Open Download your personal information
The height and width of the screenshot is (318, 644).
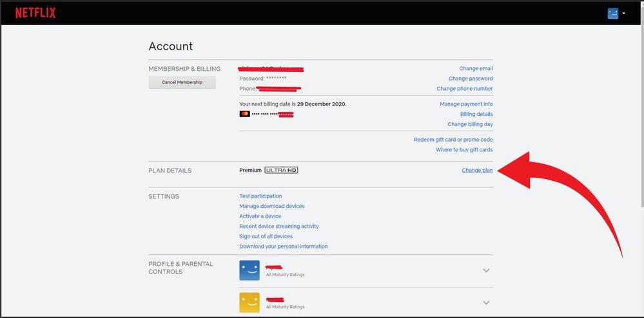[284, 246]
